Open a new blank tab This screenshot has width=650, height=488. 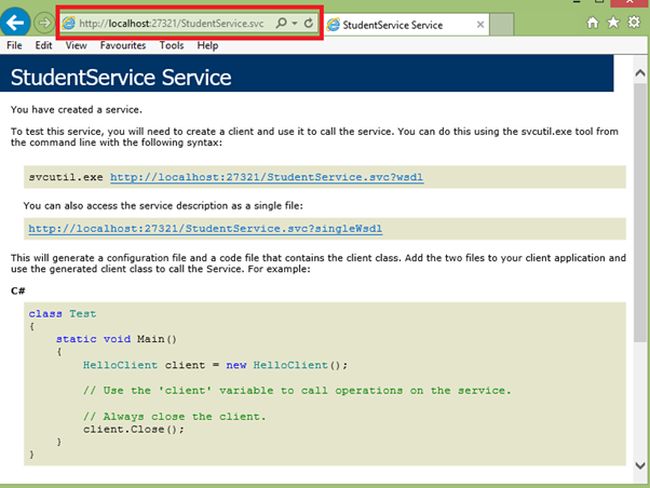coord(502,24)
